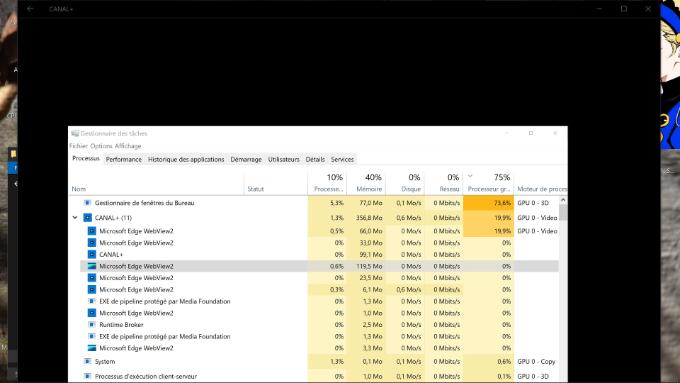Click the sort arrow above Processeur graphique column

470,176
